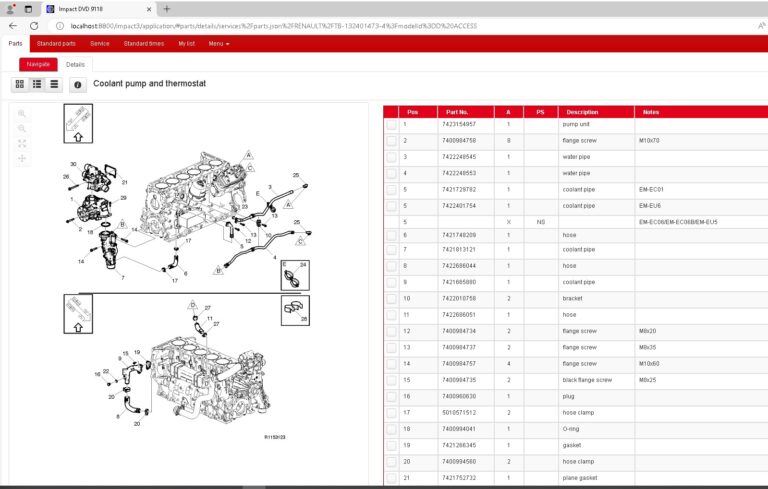Open browser profile icon

pyautogui.click(x=10, y=9)
